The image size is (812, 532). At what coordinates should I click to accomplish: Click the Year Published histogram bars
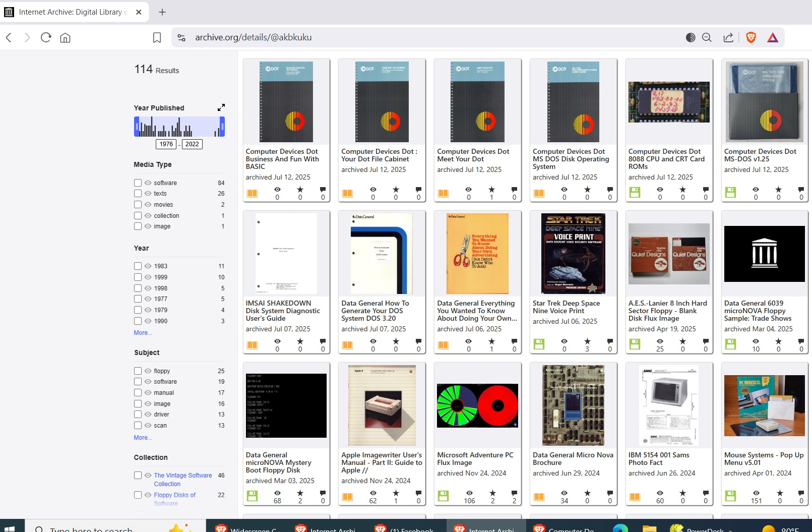(x=179, y=127)
